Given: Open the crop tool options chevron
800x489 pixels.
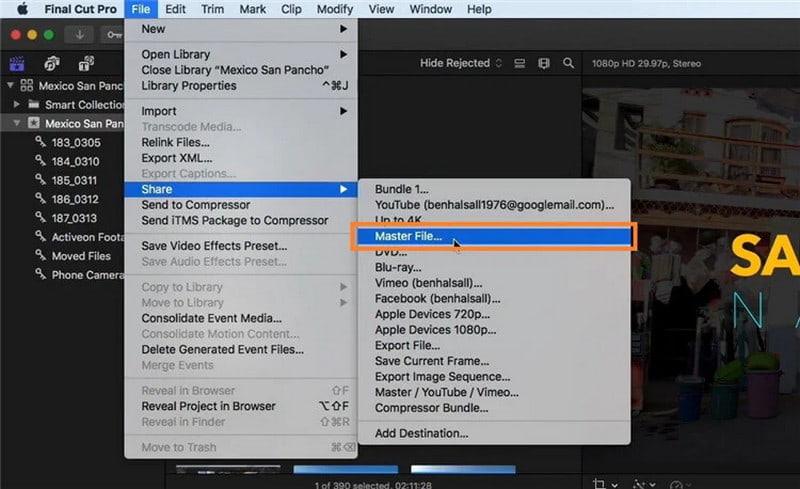Looking at the screenshot, I should click(x=615, y=484).
